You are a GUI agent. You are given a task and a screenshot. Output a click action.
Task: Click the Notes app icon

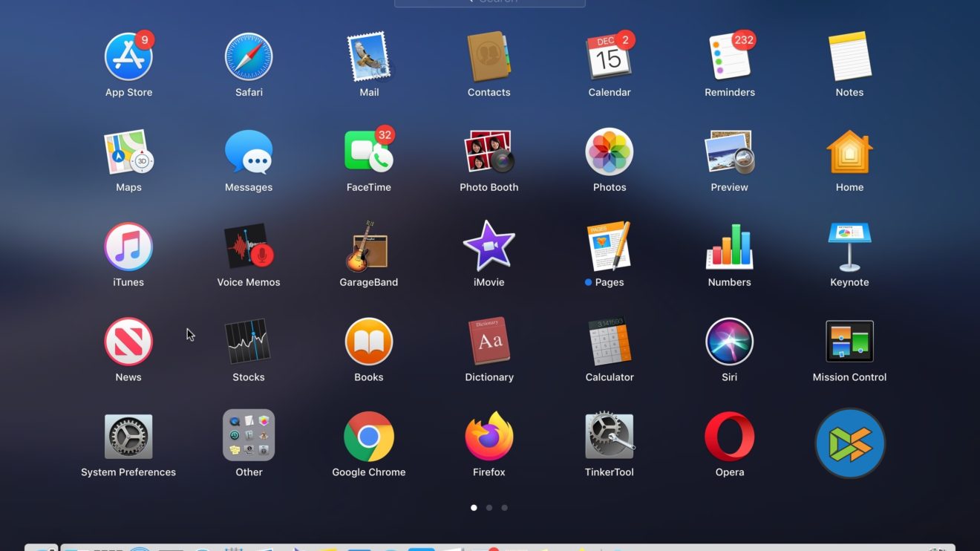tap(849, 56)
